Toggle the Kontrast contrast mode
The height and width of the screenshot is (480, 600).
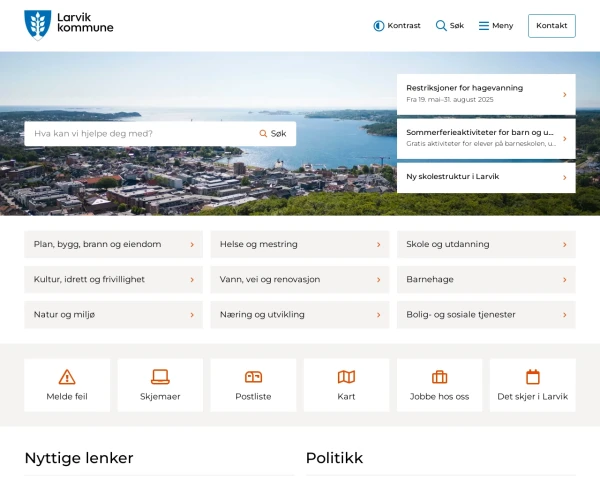point(397,26)
